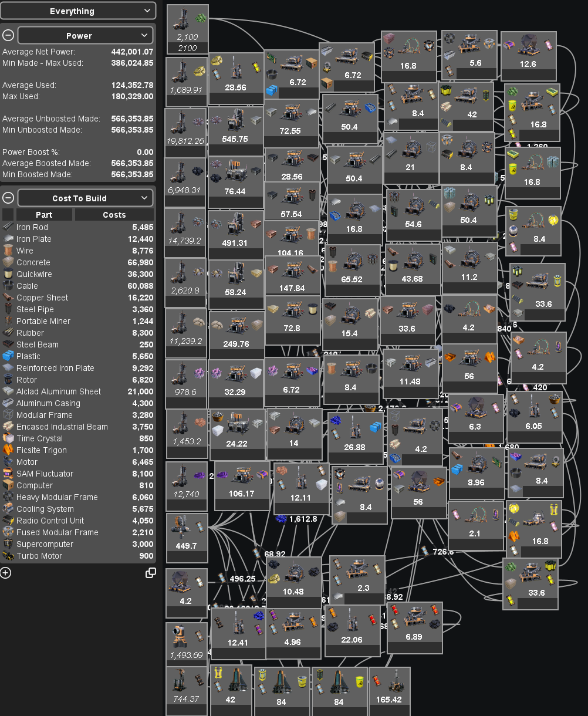
Task: Open the Everything filter dropdown
Action: point(78,11)
